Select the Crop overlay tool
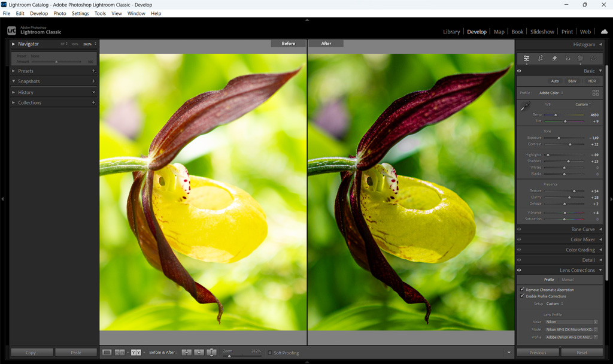613x364 pixels. [541, 59]
